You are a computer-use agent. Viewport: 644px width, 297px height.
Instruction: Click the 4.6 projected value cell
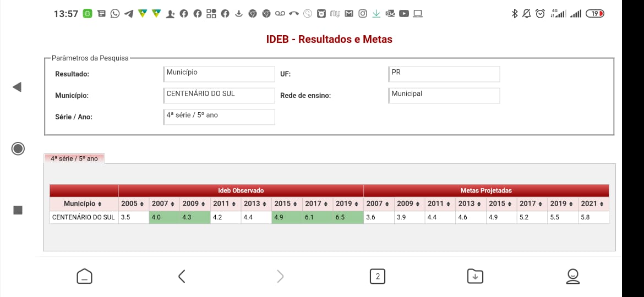(x=471, y=217)
